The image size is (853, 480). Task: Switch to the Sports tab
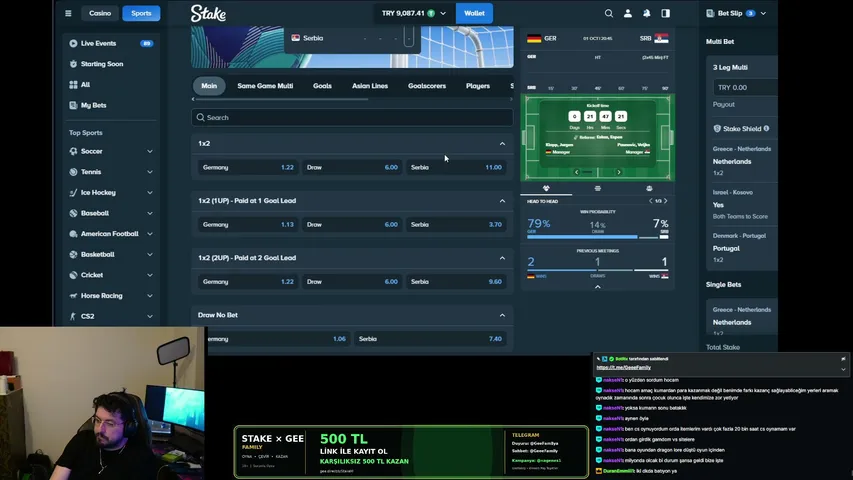coord(141,13)
